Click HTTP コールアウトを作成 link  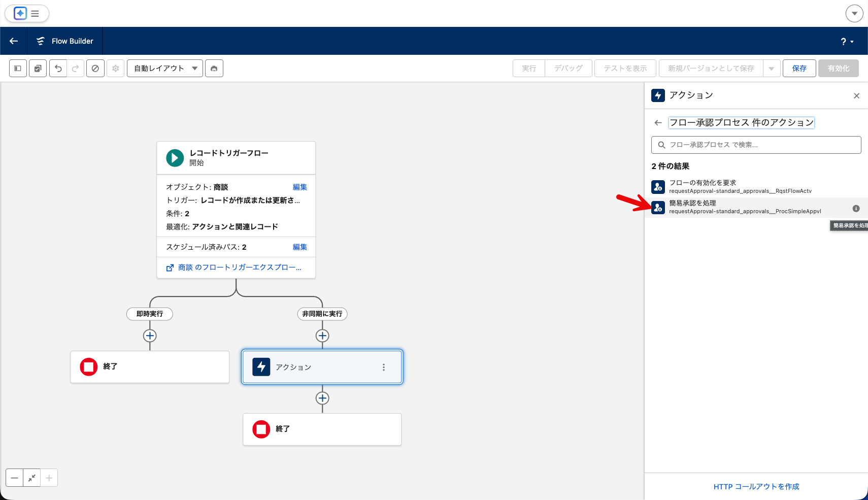coord(756,486)
